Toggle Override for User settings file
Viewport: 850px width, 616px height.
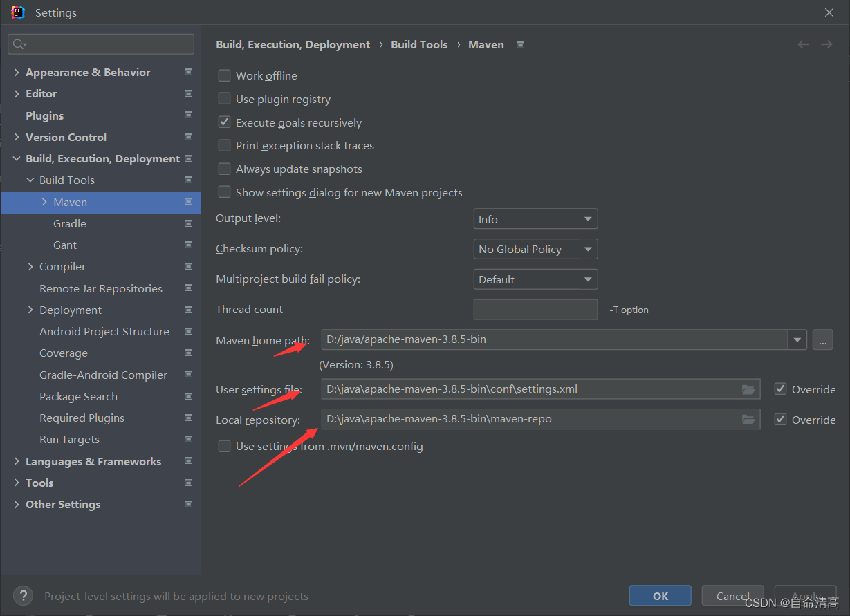tap(781, 389)
